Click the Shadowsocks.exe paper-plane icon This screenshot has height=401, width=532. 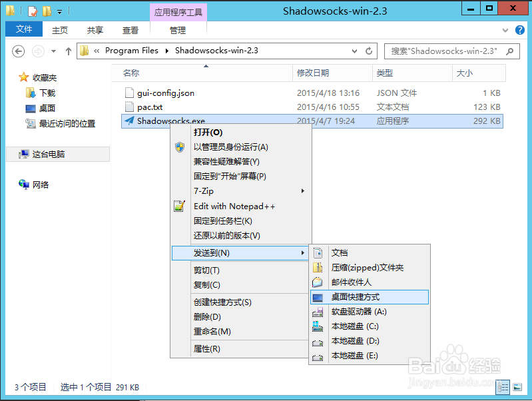129,121
